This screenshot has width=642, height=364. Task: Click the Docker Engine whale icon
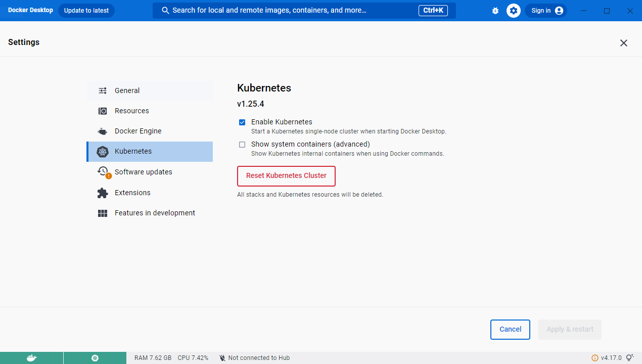[103, 131]
